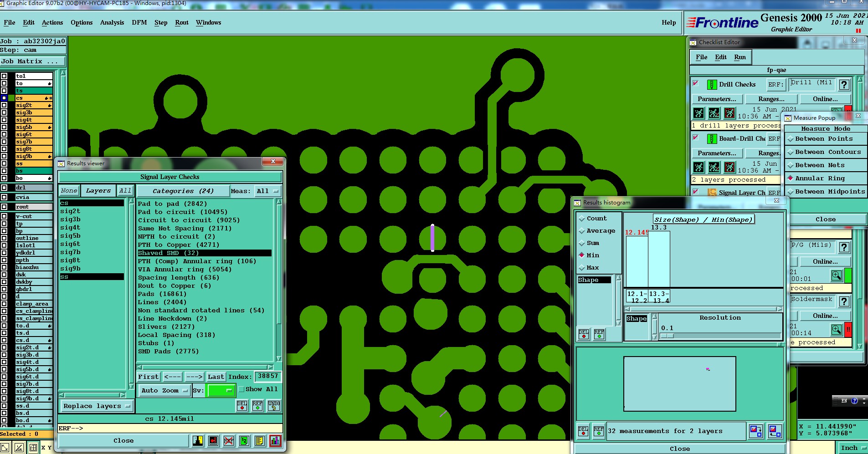Click green drill icon of Board-Drill Checks
The image size is (868, 454).
tap(712, 138)
